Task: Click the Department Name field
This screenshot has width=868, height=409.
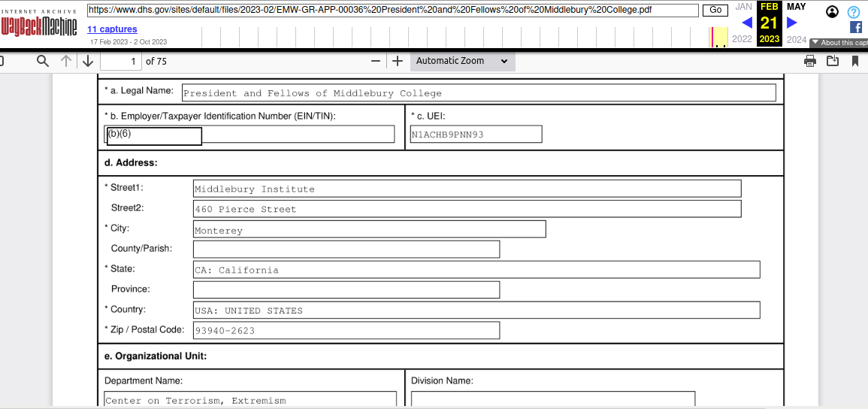Action: 250,399
